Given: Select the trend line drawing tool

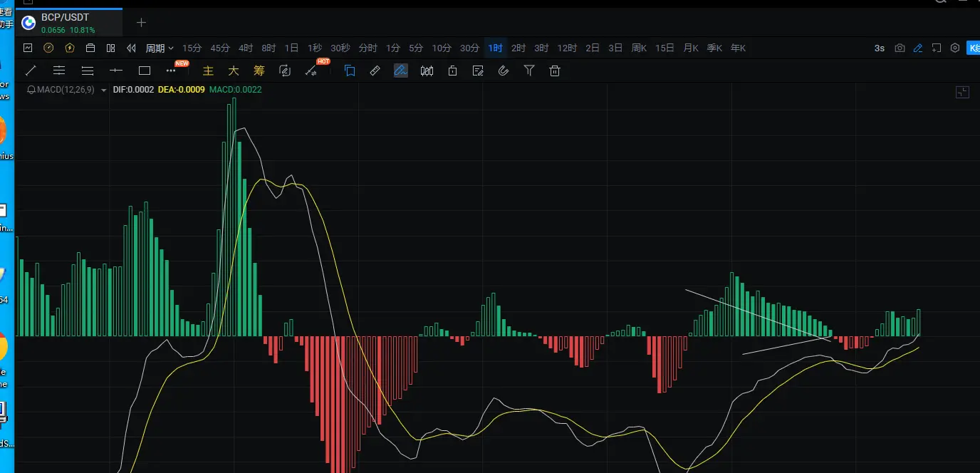Looking at the screenshot, I should [31, 71].
